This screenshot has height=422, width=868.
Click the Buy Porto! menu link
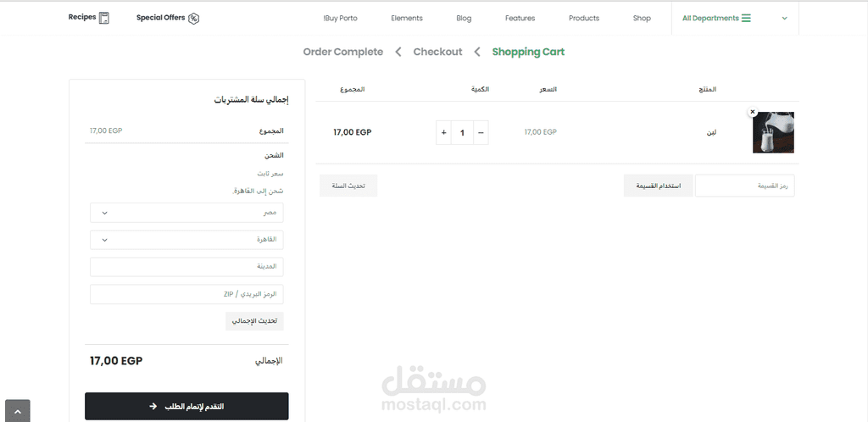tap(341, 19)
